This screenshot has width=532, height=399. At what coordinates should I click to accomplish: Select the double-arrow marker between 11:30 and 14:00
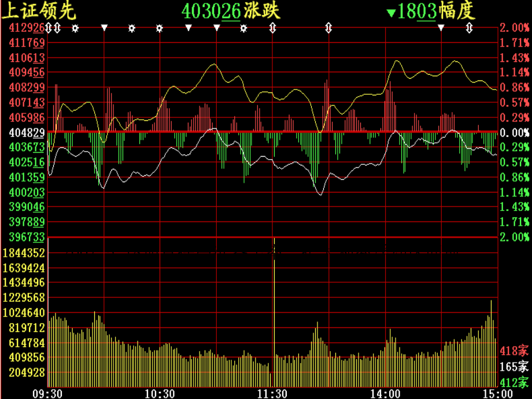point(328,28)
